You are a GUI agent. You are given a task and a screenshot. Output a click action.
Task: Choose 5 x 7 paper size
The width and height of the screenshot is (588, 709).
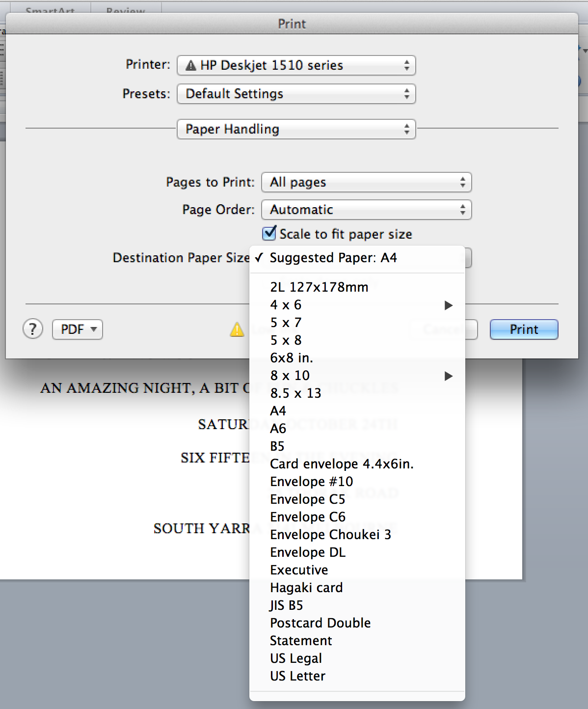pos(357,323)
